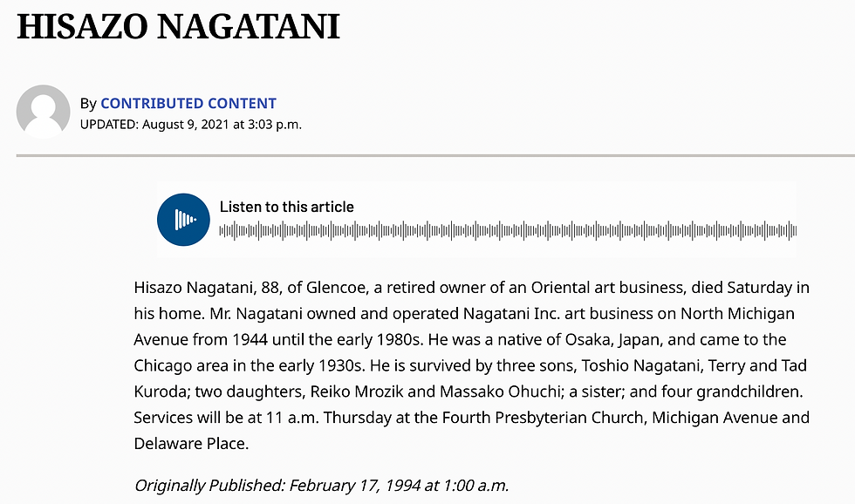This screenshot has height=504, width=855.
Task: Click the horizontal divider under the byline
Action: [x=435, y=155]
